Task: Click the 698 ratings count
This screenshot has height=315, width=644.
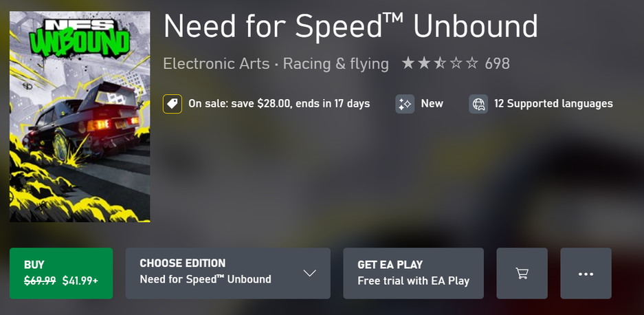Action: [497, 64]
